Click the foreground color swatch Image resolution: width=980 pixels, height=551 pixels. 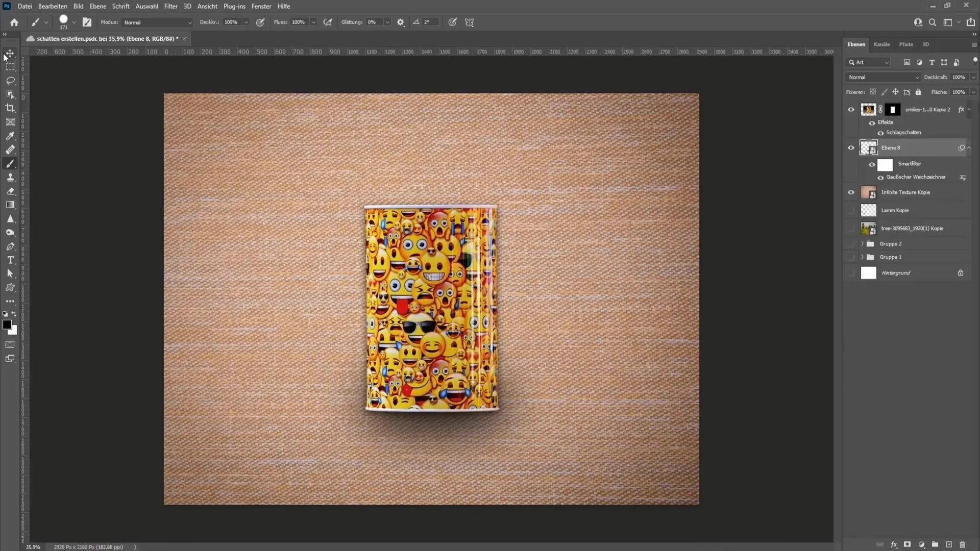tap(7, 325)
